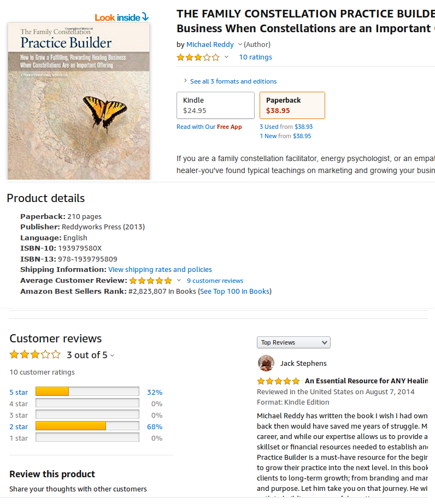Viewport: 435px width, 504px height.
Task: Open See Top 100 in Books link
Action: coord(234,292)
